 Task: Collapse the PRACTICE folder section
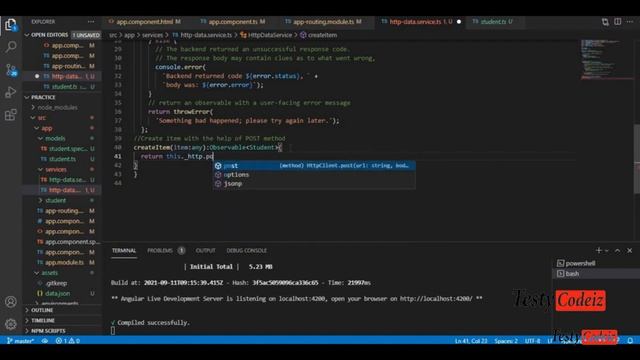click(x=43, y=97)
